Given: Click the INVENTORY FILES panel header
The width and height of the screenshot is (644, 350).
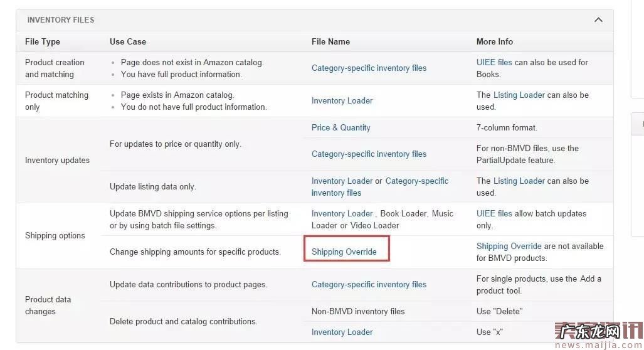Looking at the screenshot, I should [61, 20].
